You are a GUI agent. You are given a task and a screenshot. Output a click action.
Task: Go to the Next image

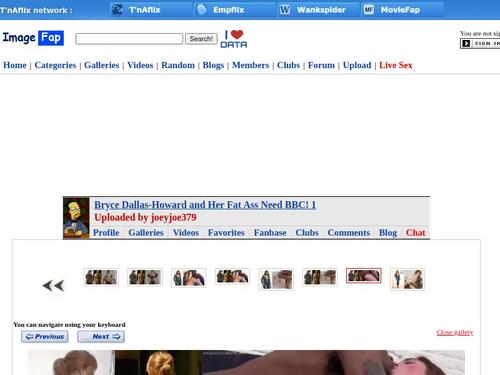(x=101, y=337)
